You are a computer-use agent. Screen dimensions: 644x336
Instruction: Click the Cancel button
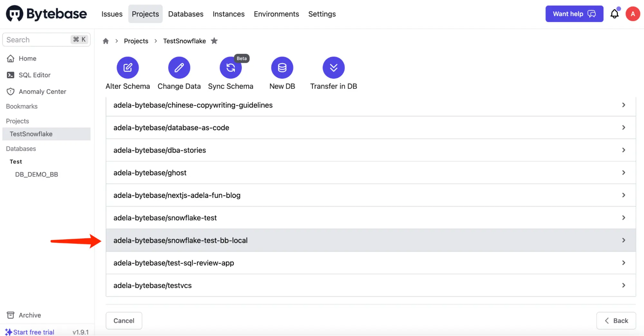(124, 321)
